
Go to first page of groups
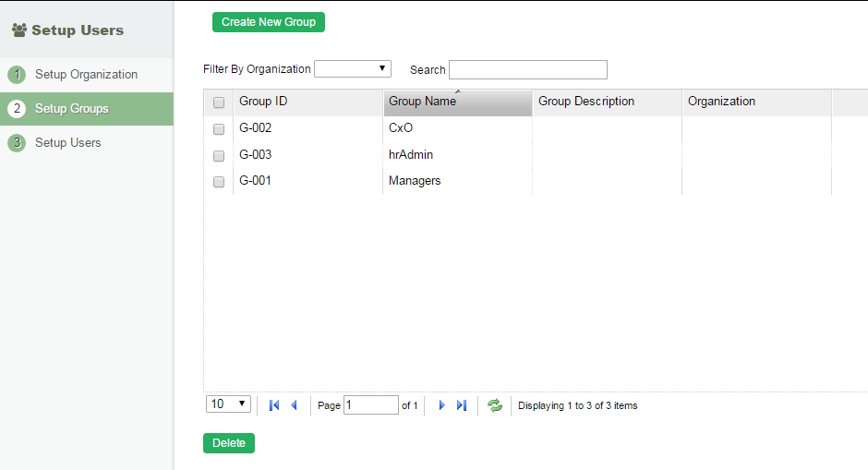pos(273,405)
